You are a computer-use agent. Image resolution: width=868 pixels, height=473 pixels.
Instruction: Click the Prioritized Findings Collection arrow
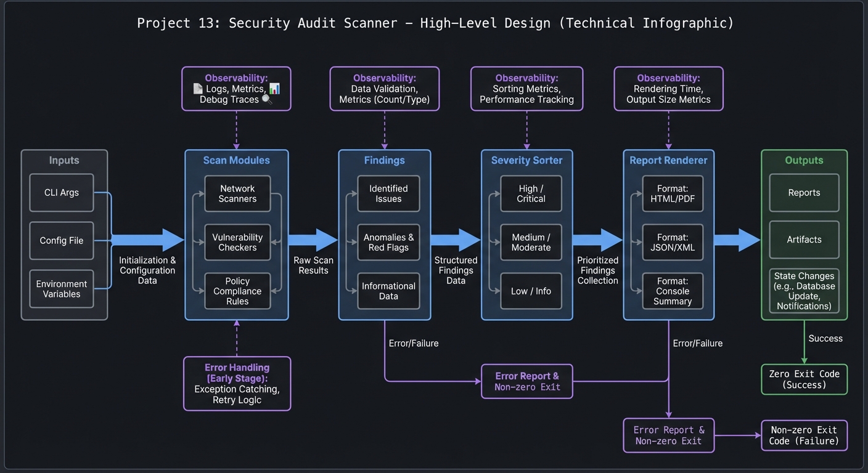click(x=598, y=240)
